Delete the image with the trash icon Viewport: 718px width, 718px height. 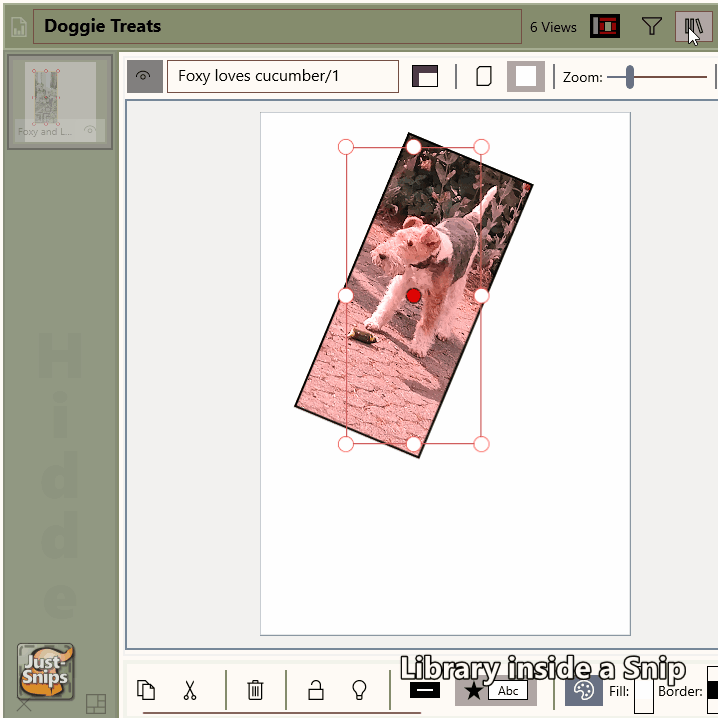point(255,690)
